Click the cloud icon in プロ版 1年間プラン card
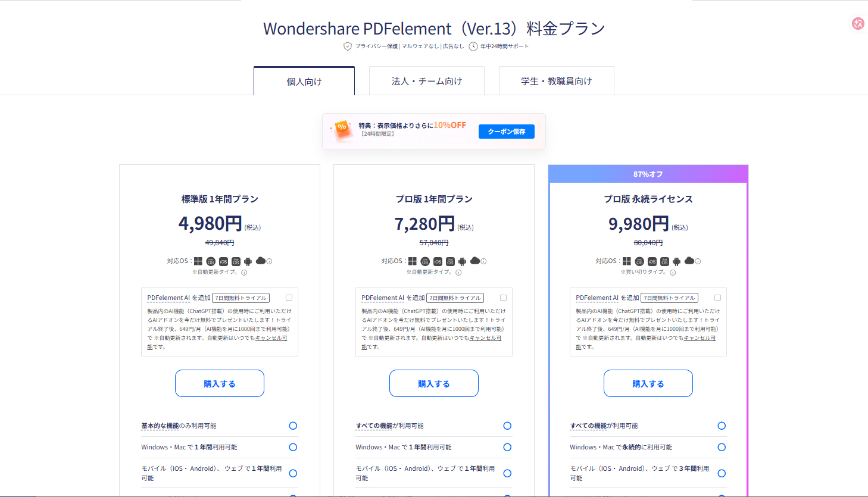Viewport: 868px width, 497px height. pos(475,261)
